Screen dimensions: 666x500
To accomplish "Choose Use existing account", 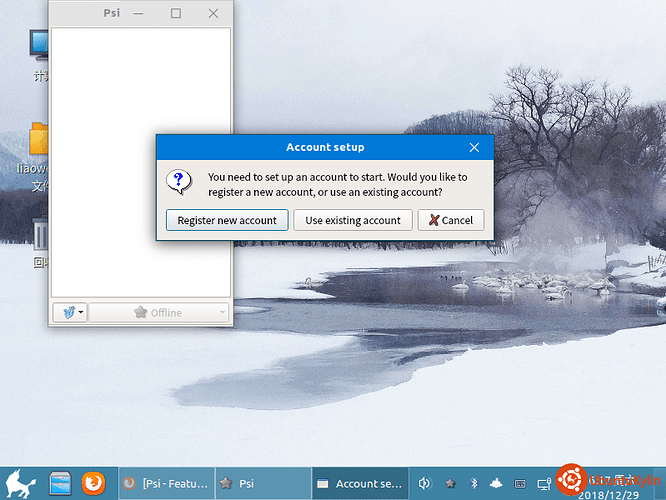I will tap(353, 220).
